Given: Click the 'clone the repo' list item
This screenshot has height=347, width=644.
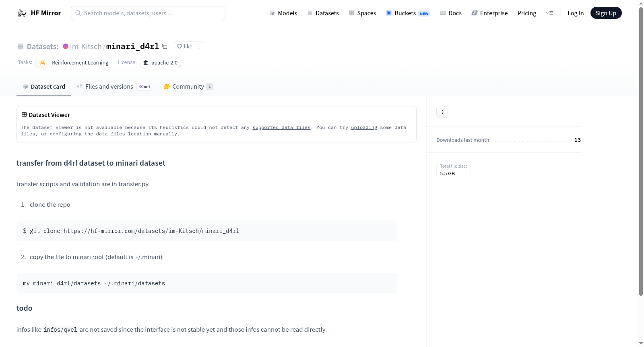Looking at the screenshot, I should coord(50,205).
